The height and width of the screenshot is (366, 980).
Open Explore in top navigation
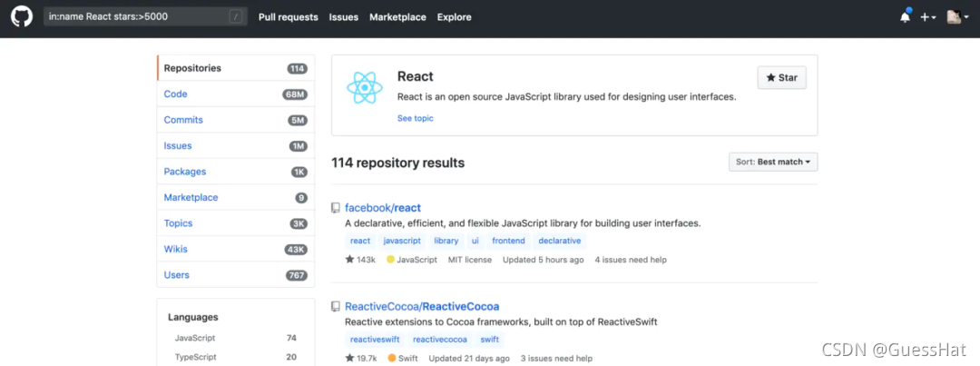(x=455, y=17)
